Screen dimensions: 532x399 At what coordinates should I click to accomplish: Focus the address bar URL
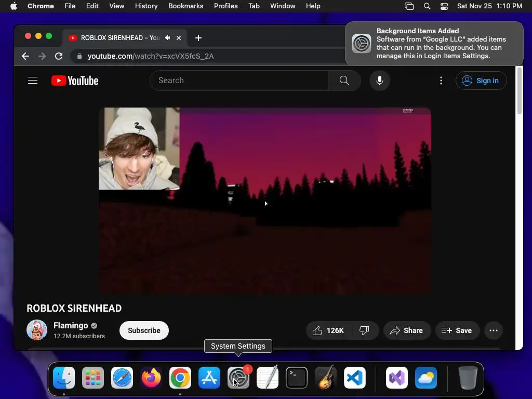pos(151,56)
